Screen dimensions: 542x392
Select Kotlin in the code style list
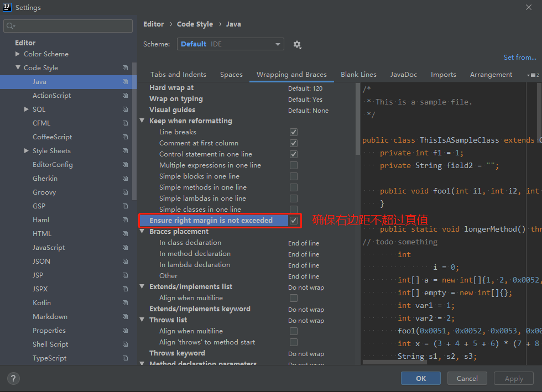coord(41,303)
